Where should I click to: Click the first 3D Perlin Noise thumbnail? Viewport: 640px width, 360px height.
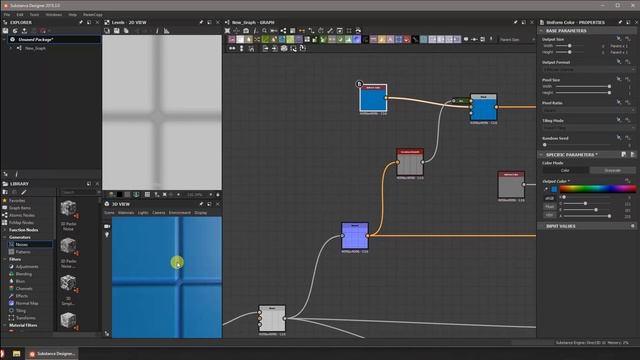pos(68,209)
